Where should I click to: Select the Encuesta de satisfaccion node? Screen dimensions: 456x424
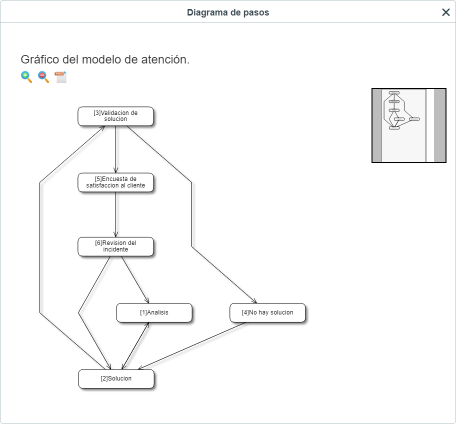[116, 182]
